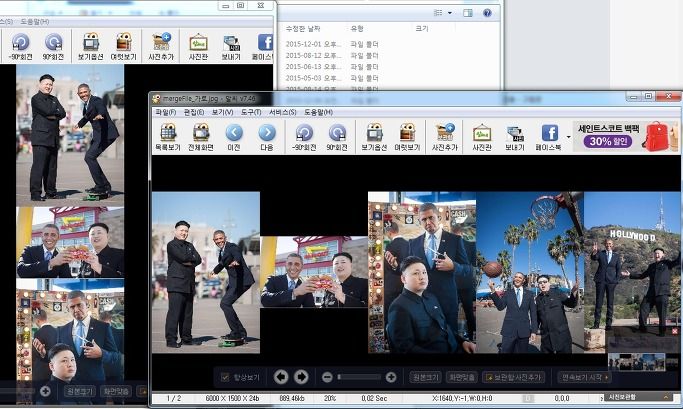The height and width of the screenshot is (409, 683).
Task: Toggle 항상보기 checkbox on bottom control bar
Action: 225,377
